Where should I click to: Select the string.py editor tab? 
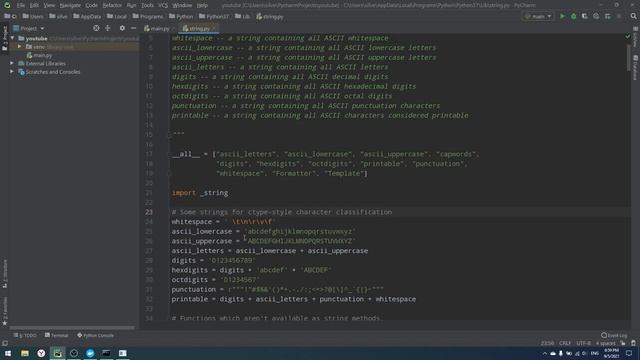click(x=198, y=29)
